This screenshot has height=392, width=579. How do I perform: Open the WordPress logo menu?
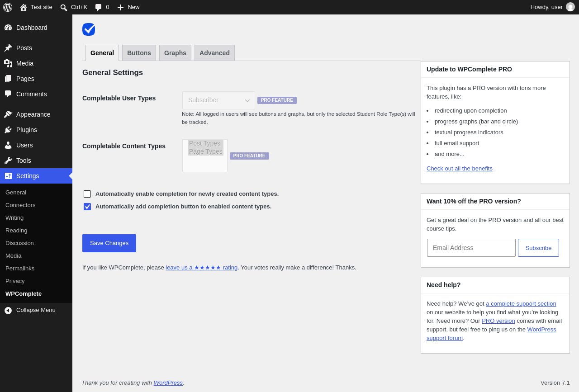pyautogui.click(x=8, y=7)
